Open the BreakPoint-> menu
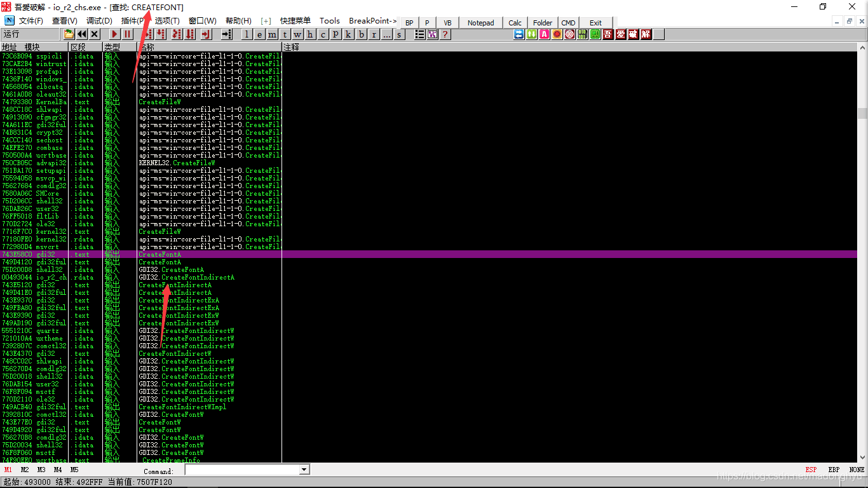The height and width of the screenshot is (488, 868). (x=373, y=21)
